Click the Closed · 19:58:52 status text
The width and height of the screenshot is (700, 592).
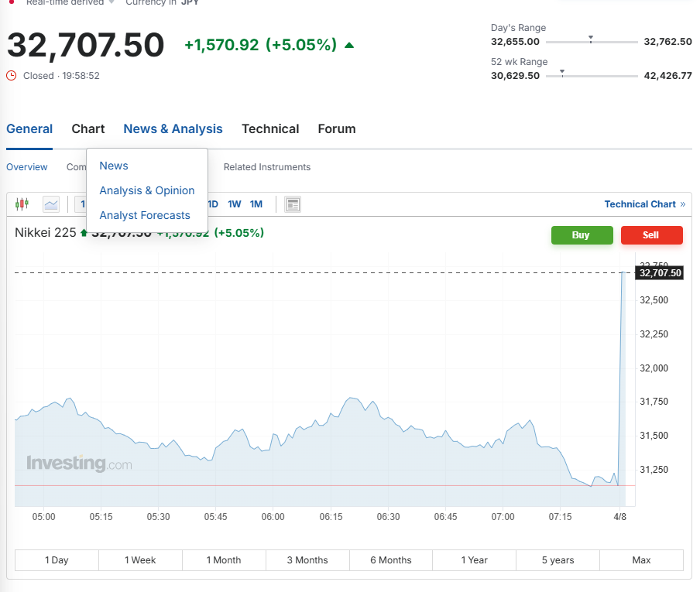pyautogui.click(x=61, y=76)
